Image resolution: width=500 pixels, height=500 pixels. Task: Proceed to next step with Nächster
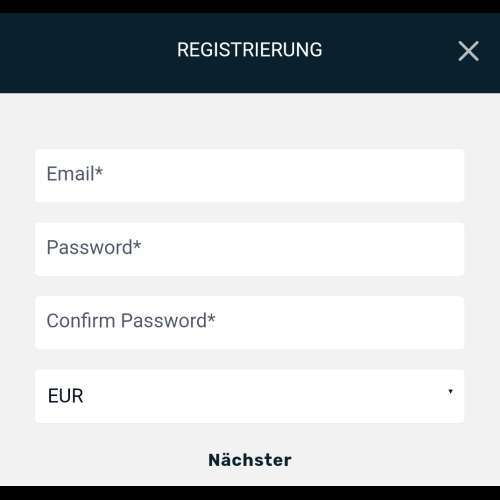point(250,460)
